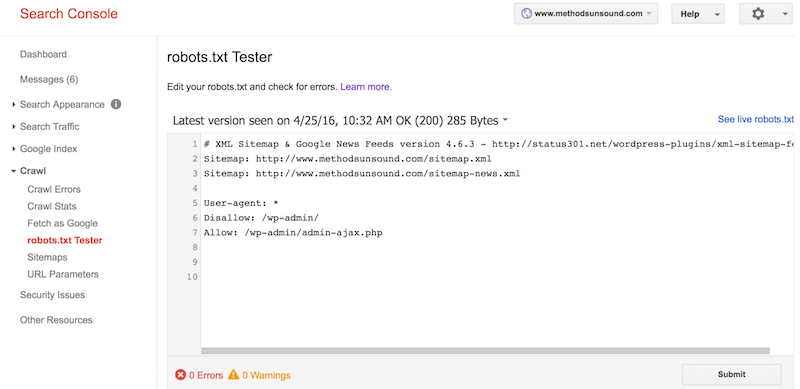This screenshot has height=389, width=800.
Task: Click the info icon beside Search Appearance
Action: (116, 104)
